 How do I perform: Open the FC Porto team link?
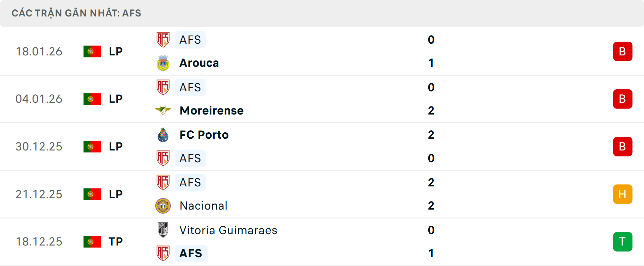click(204, 135)
